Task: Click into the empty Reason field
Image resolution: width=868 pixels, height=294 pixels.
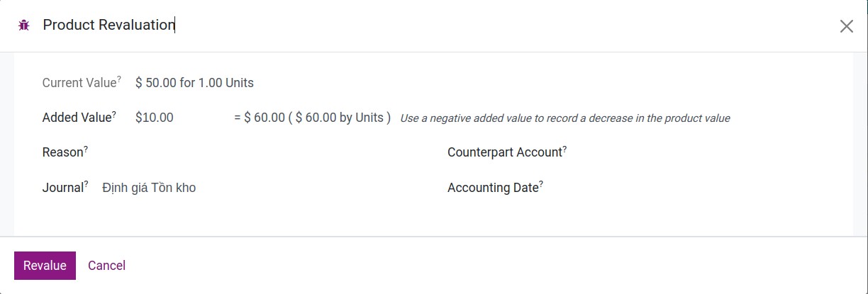Action: tap(248, 152)
